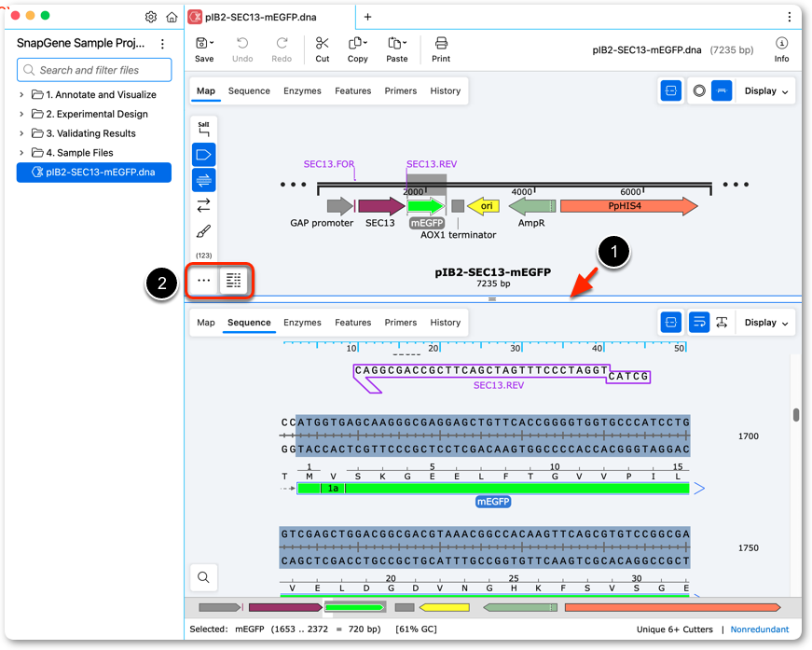Go to the home icon

172,17
